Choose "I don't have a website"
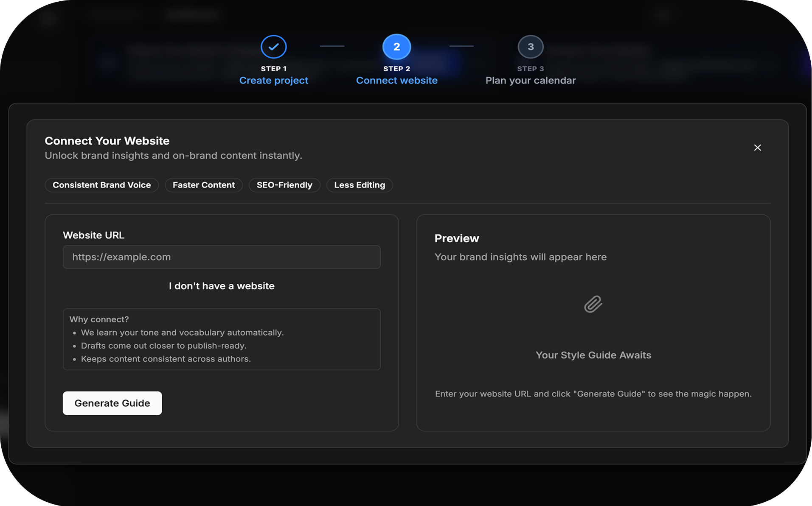The width and height of the screenshot is (812, 506). [221, 286]
